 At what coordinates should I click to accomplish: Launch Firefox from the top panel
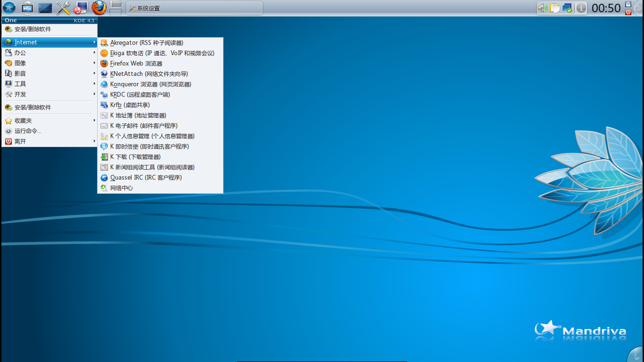point(99,8)
